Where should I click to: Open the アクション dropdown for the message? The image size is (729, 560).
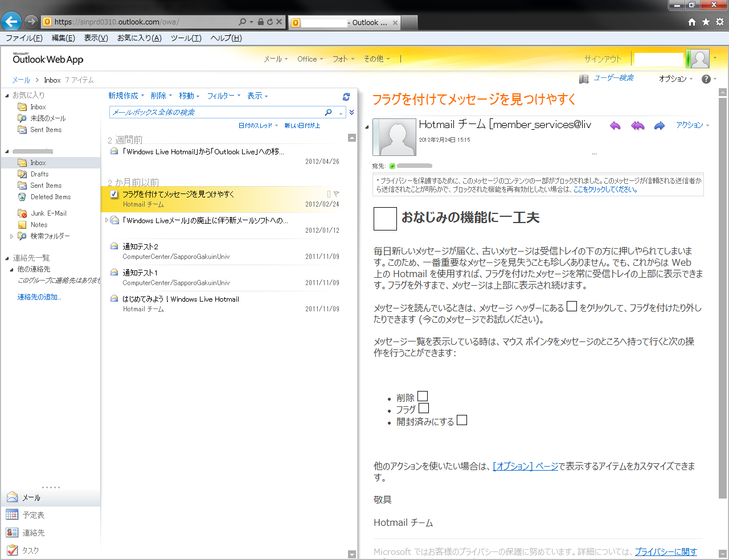(x=693, y=125)
